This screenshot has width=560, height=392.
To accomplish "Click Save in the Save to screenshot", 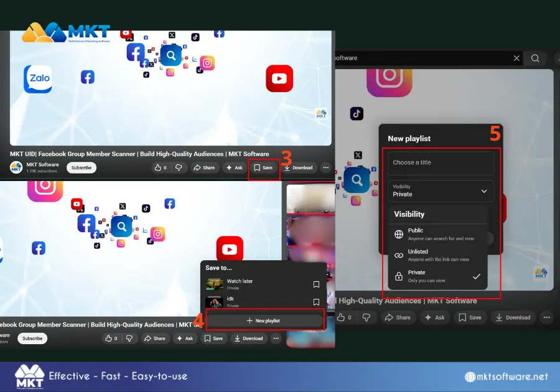I will 213,338.
